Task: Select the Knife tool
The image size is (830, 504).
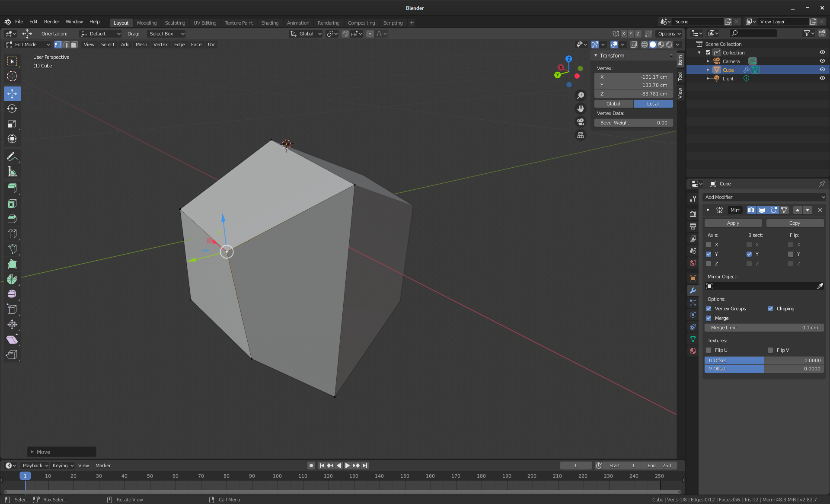Action: pyautogui.click(x=12, y=249)
